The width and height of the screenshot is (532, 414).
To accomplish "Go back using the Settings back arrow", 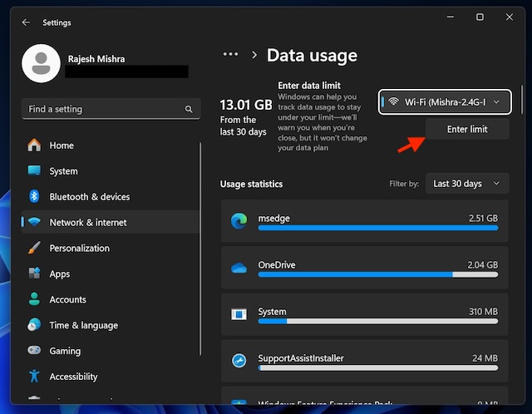I will (26, 22).
